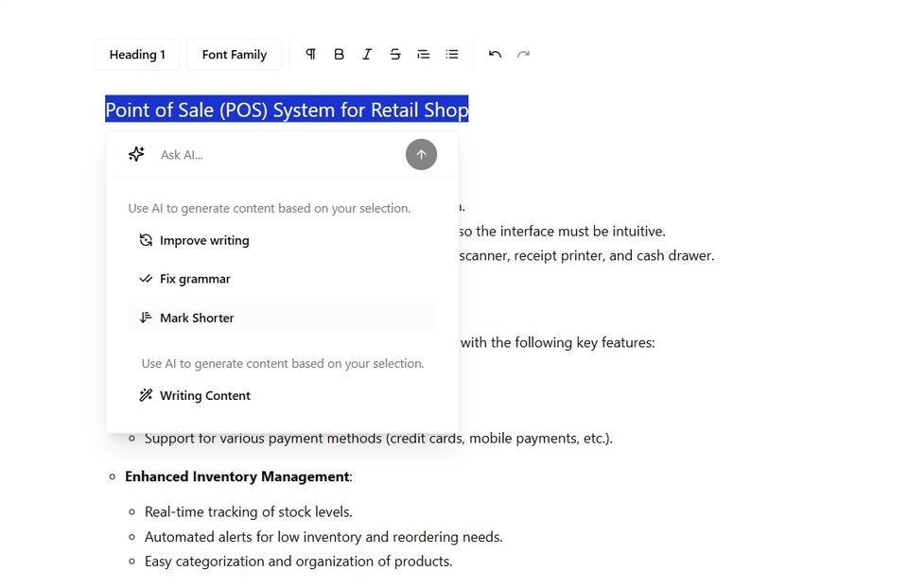Click the Enhanced Inventory Management heading
Screen dimensions: 908x588
point(236,476)
